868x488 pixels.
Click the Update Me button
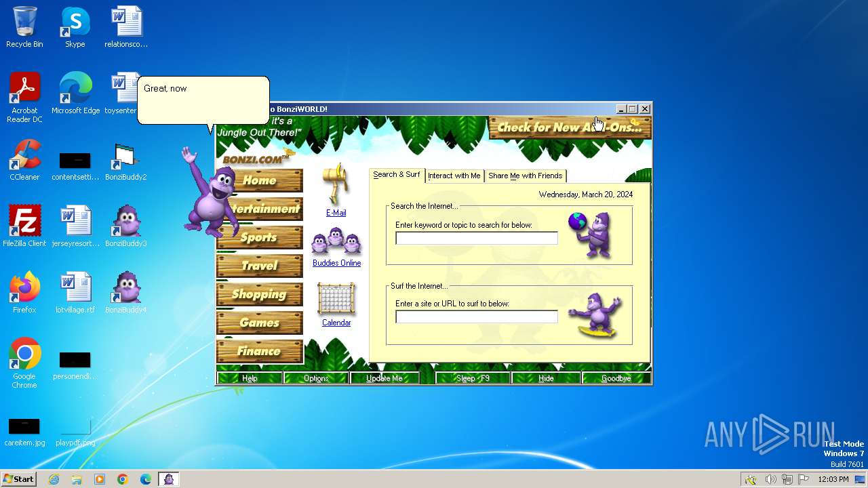point(384,378)
